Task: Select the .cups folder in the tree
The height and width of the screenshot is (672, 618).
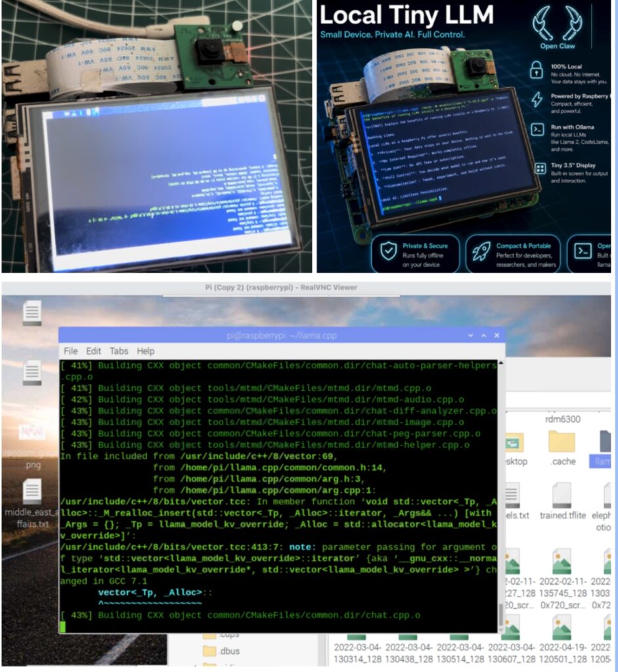Action: 222,635
